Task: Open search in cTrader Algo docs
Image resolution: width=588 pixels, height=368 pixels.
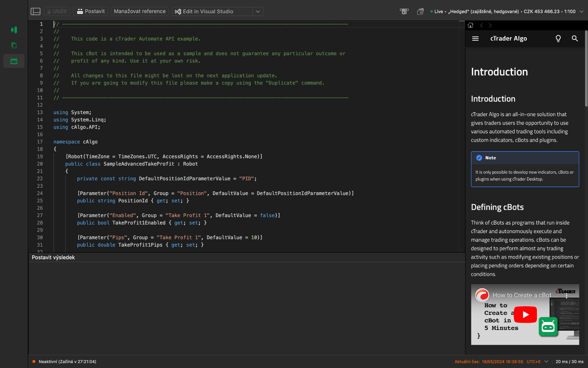Action: tap(575, 39)
